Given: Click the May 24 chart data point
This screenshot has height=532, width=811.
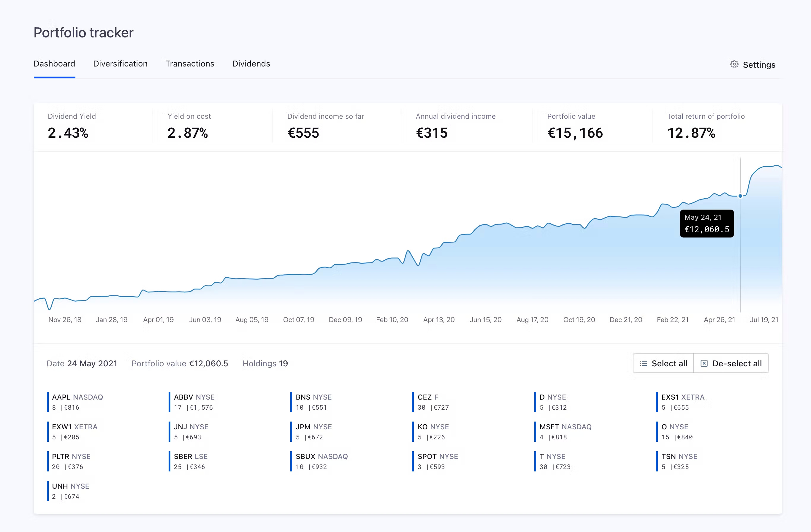Looking at the screenshot, I should coord(740,196).
